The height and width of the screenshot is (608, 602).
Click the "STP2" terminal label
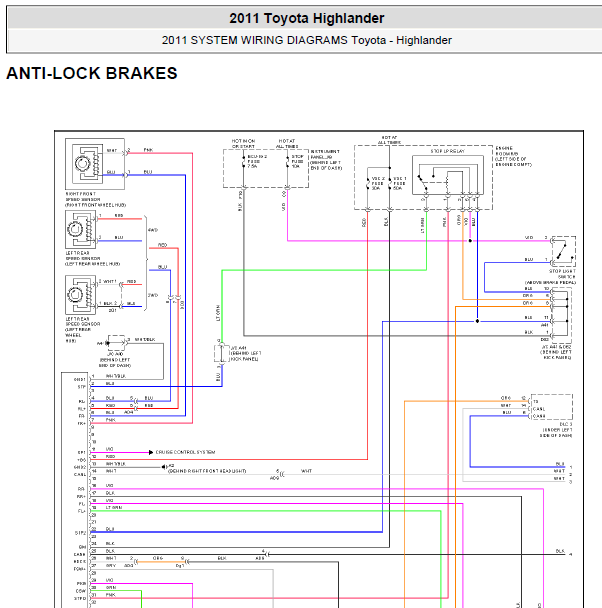point(80,533)
